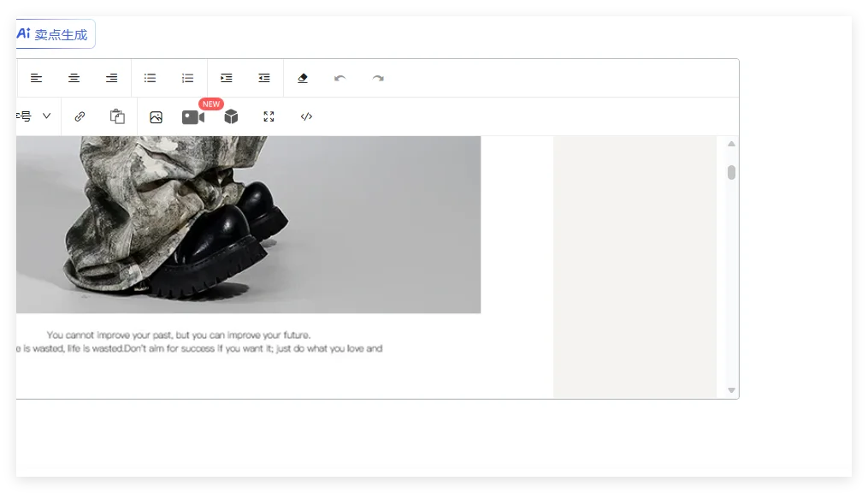Click the editor scrollbar thumb
The height and width of the screenshot is (493, 868).
tap(731, 173)
